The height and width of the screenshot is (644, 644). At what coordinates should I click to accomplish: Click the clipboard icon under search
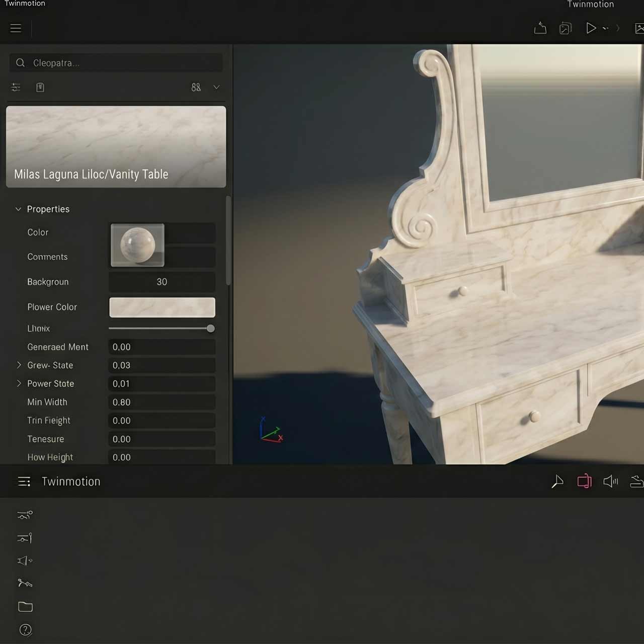point(40,88)
